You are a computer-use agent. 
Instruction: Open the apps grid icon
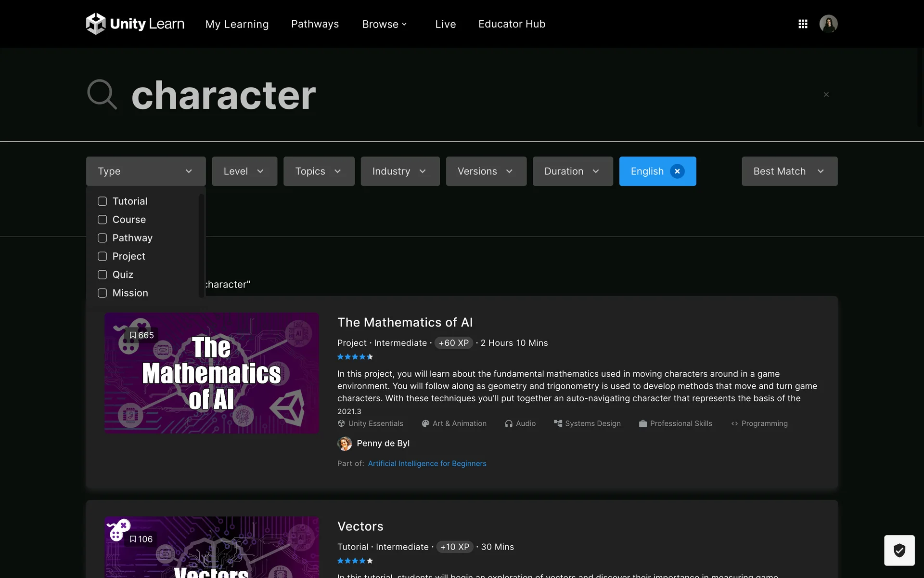click(x=803, y=24)
